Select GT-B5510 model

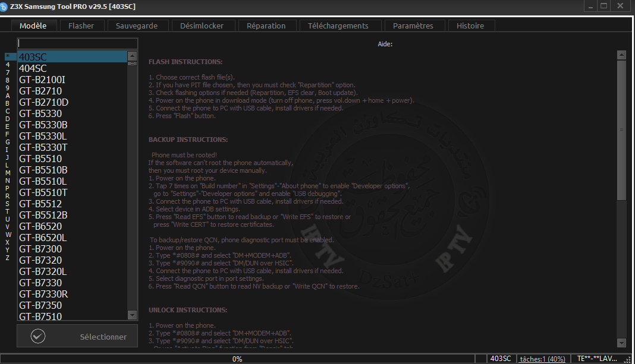pyautogui.click(x=72, y=159)
